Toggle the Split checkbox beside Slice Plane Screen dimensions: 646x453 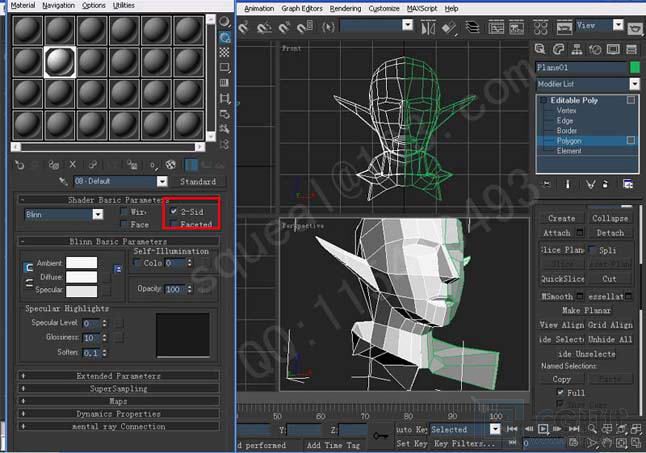point(592,250)
